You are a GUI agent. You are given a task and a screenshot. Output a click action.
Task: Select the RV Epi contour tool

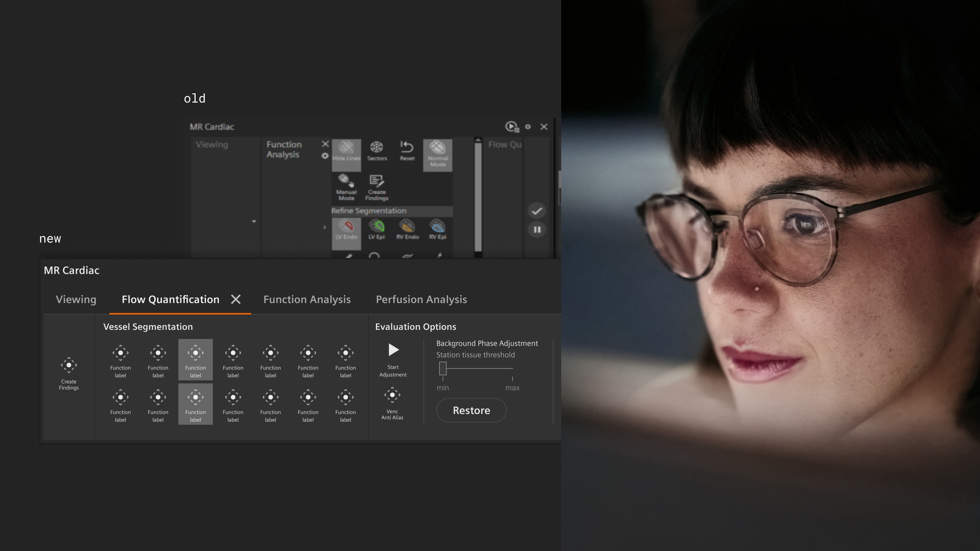click(x=438, y=227)
